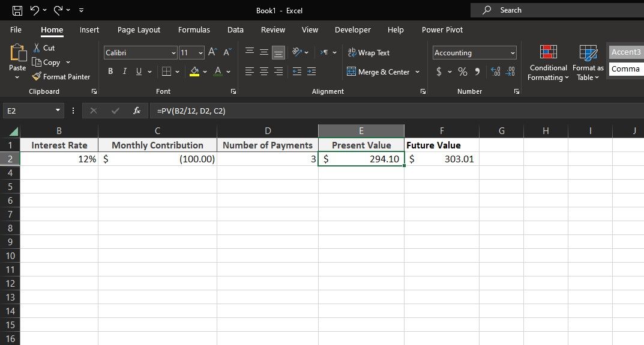Image resolution: width=644 pixels, height=345 pixels.
Task: Click the Increase Font Size icon
Action: pyautogui.click(x=213, y=53)
